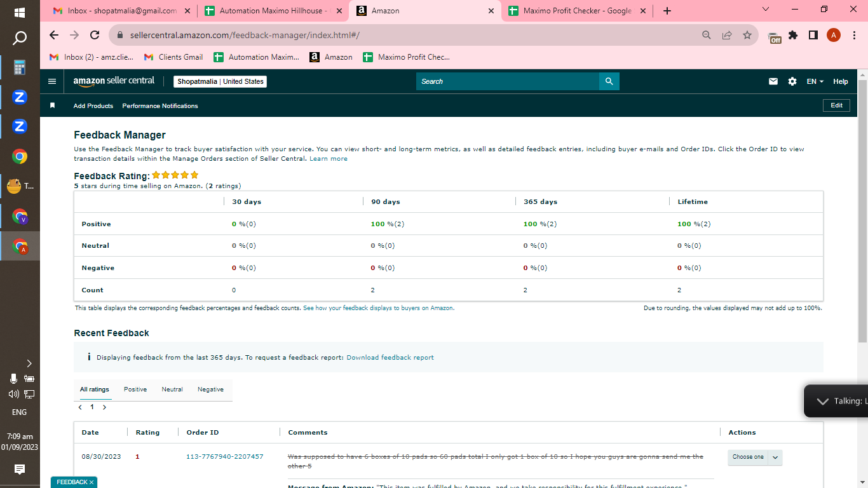This screenshot has height=488, width=868.
Task: Open the taskbar clock showing 7:09 am
Action: (20, 442)
